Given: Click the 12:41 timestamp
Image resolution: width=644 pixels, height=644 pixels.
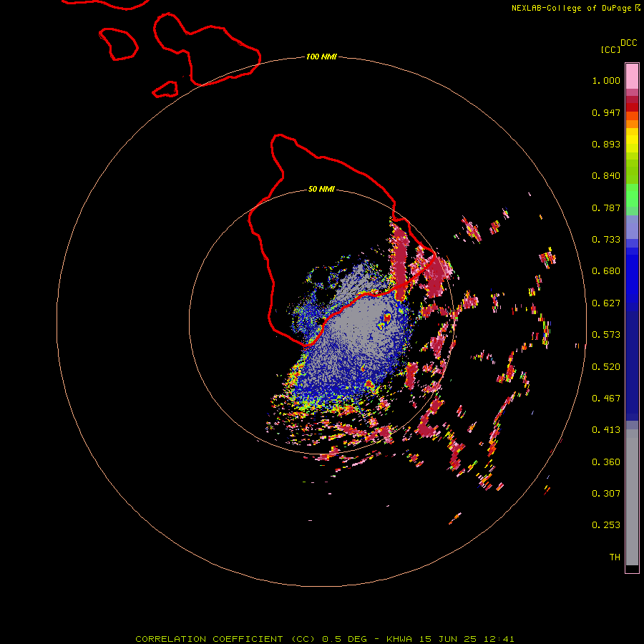Looking at the screenshot, I should (499, 639).
